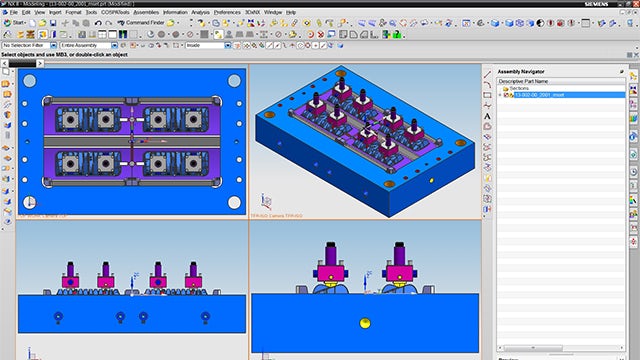The height and width of the screenshot is (360, 640).
Task: Open the Analysis menu
Action: (200, 13)
